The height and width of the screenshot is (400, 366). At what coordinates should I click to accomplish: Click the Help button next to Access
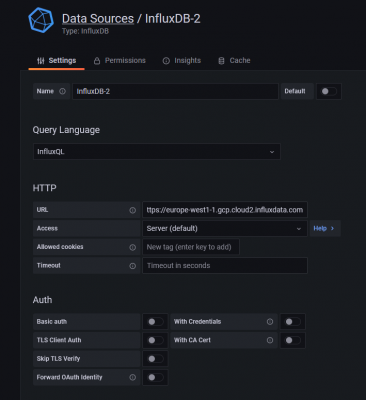click(x=325, y=228)
